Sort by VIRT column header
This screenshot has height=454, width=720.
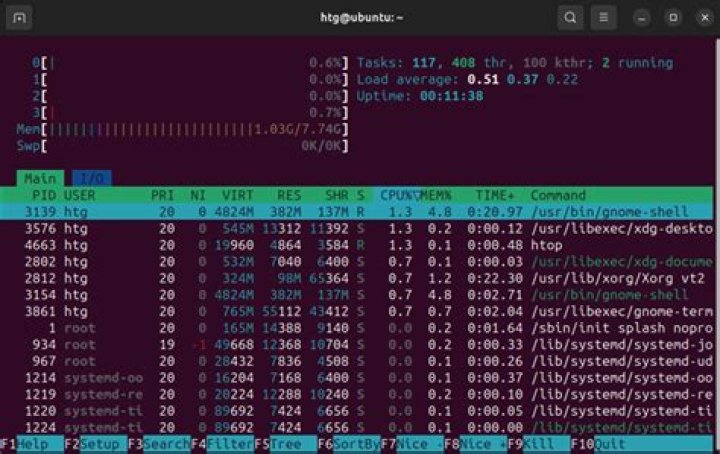coord(237,196)
